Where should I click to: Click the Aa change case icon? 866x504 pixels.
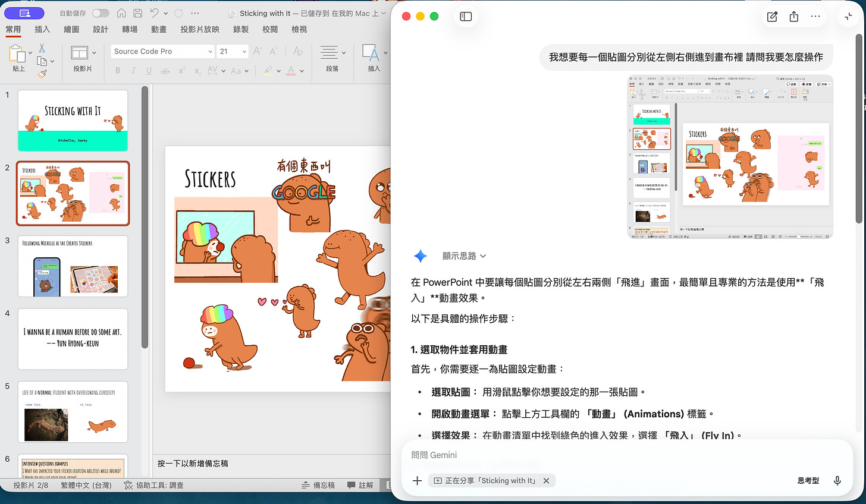point(236,71)
